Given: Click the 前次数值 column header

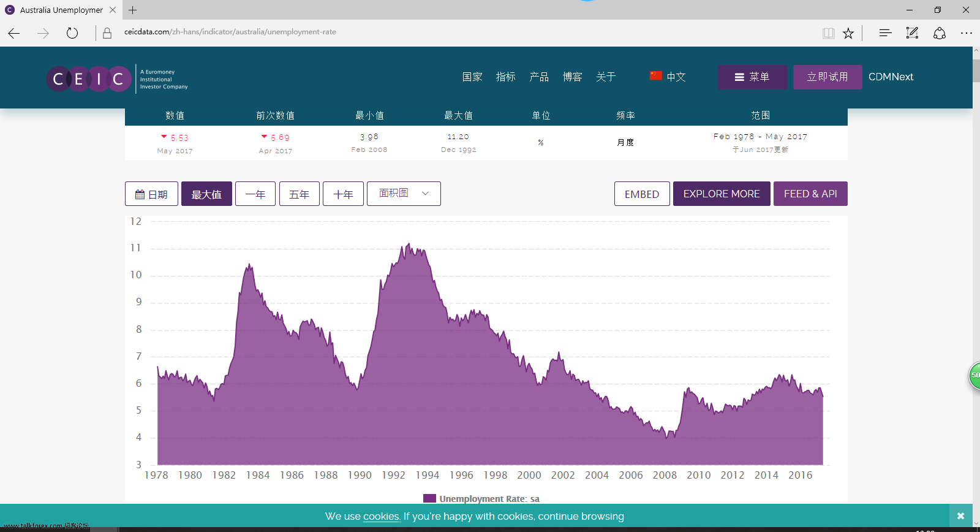Looking at the screenshot, I should [275, 115].
